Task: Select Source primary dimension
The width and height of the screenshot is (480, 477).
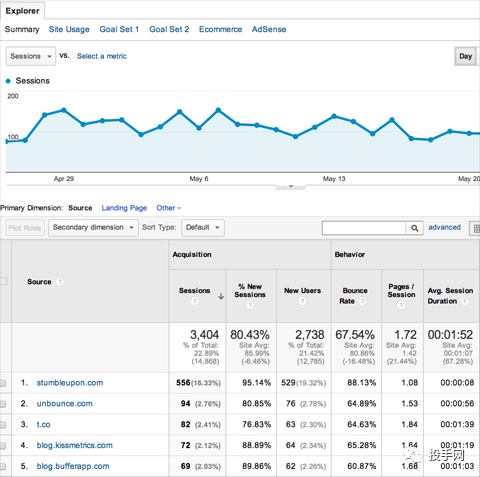Action: tap(80, 208)
